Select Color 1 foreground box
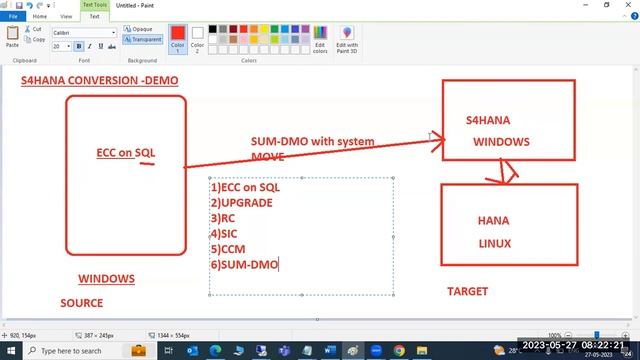The image size is (640, 360). pos(178,39)
